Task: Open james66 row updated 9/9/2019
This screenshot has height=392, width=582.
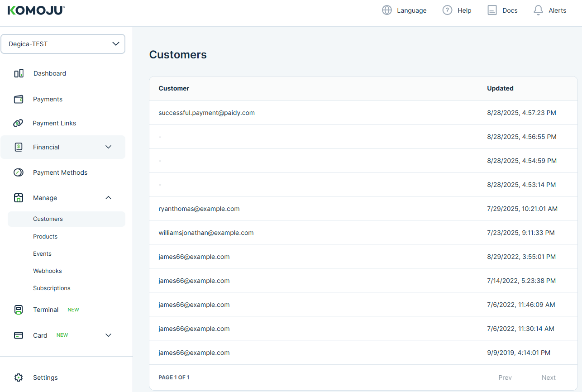Action: [363, 353]
